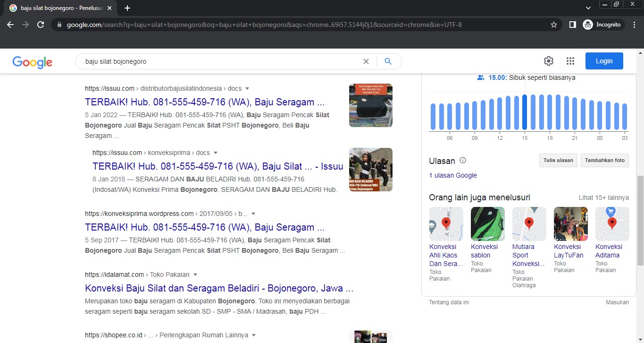
Task: Open the Konveksi sablon photo thumbnail
Action: coord(488,224)
